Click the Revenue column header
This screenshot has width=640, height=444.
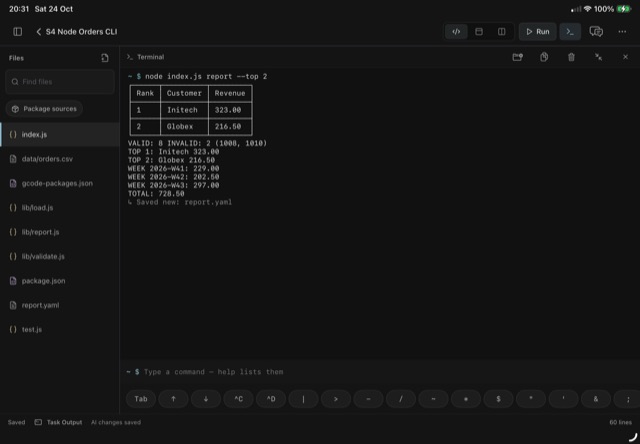click(230, 93)
